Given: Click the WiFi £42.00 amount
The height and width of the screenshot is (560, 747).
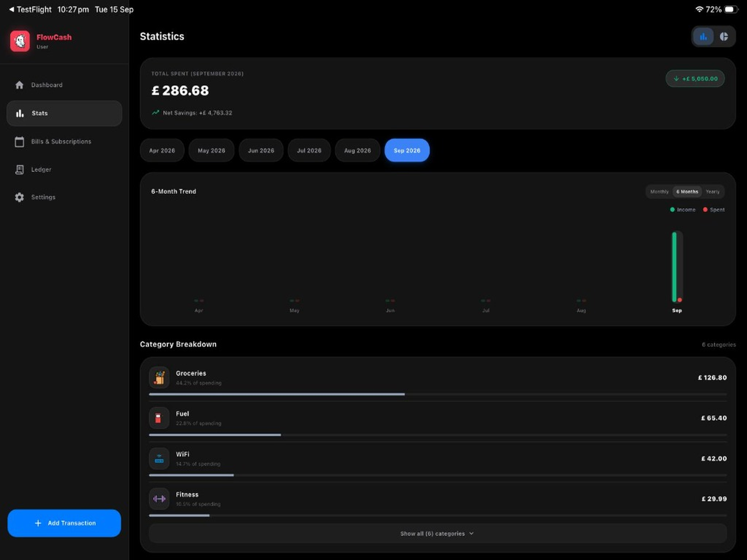Looking at the screenshot, I should (714, 458).
